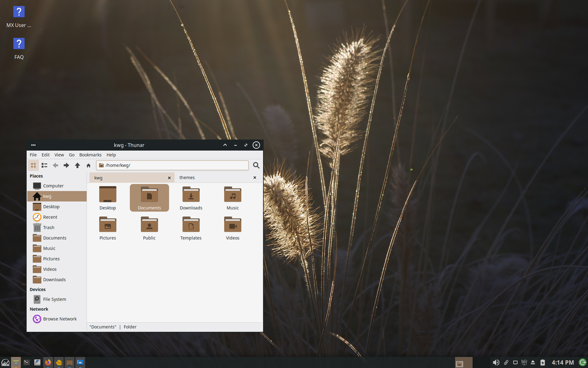Click the parent directory up arrow
Image resolution: width=588 pixels, height=368 pixels.
(x=77, y=165)
